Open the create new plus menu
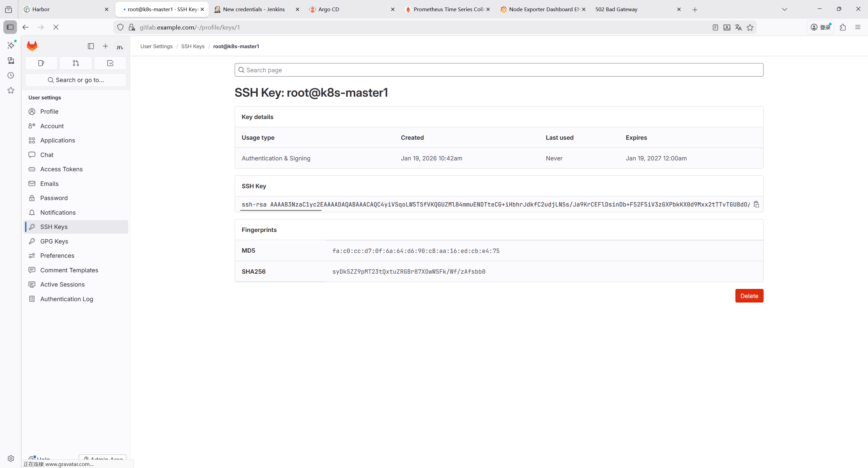Image resolution: width=868 pixels, height=468 pixels. click(x=105, y=46)
